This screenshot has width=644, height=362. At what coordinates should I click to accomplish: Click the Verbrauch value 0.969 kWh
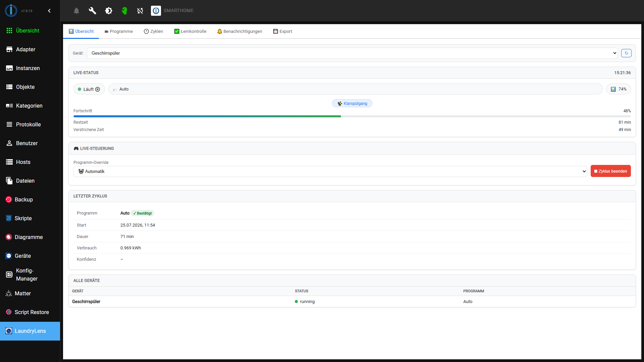[x=130, y=248]
